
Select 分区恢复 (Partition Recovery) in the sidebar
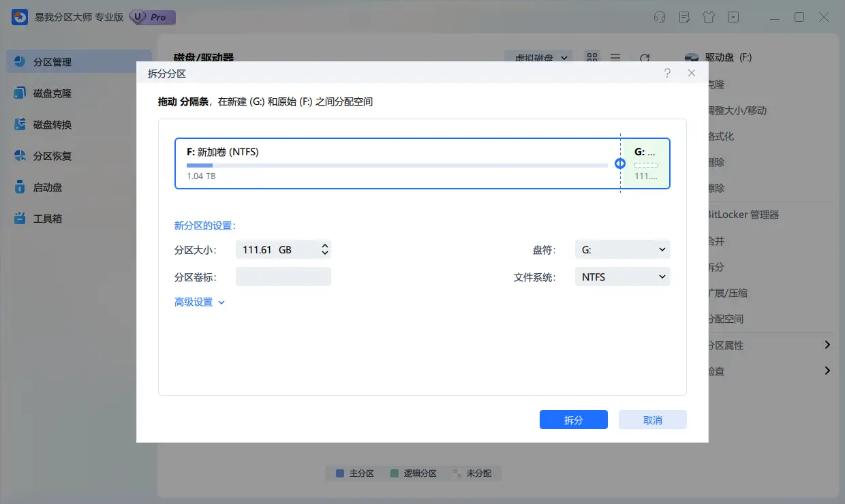point(53,155)
